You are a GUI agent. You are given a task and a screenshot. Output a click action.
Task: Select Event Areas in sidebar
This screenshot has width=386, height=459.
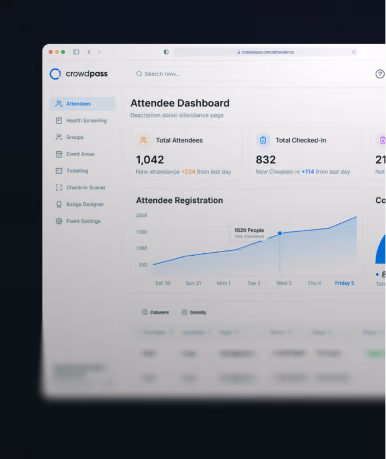click(83, 154)
